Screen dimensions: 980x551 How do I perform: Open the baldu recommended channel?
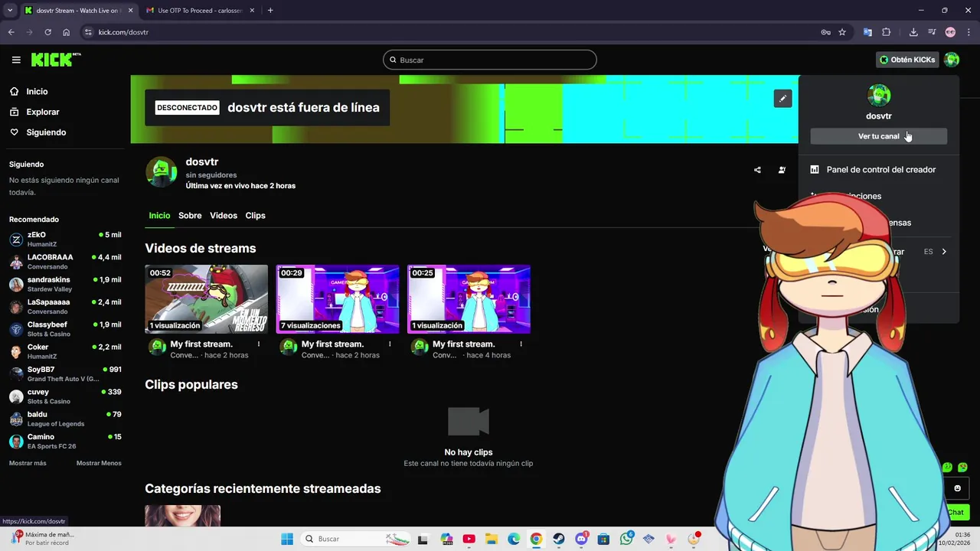point(65,419)
